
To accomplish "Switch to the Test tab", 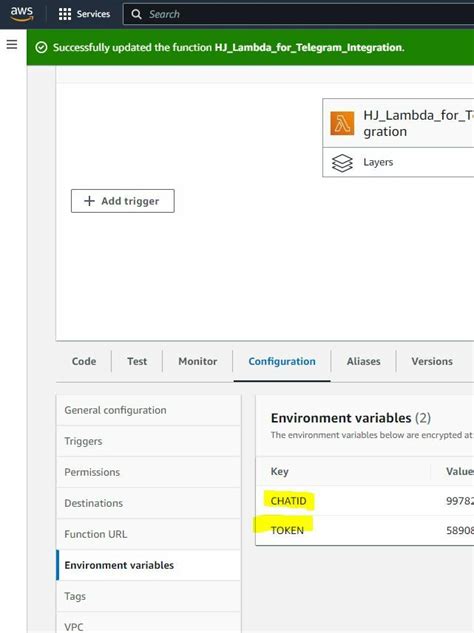I will pos(137,361).
